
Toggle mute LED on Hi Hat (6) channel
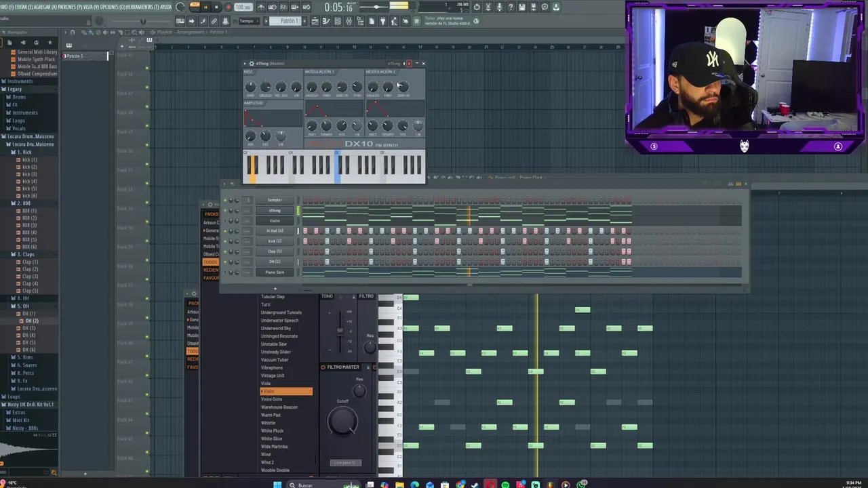coord(225,231)
